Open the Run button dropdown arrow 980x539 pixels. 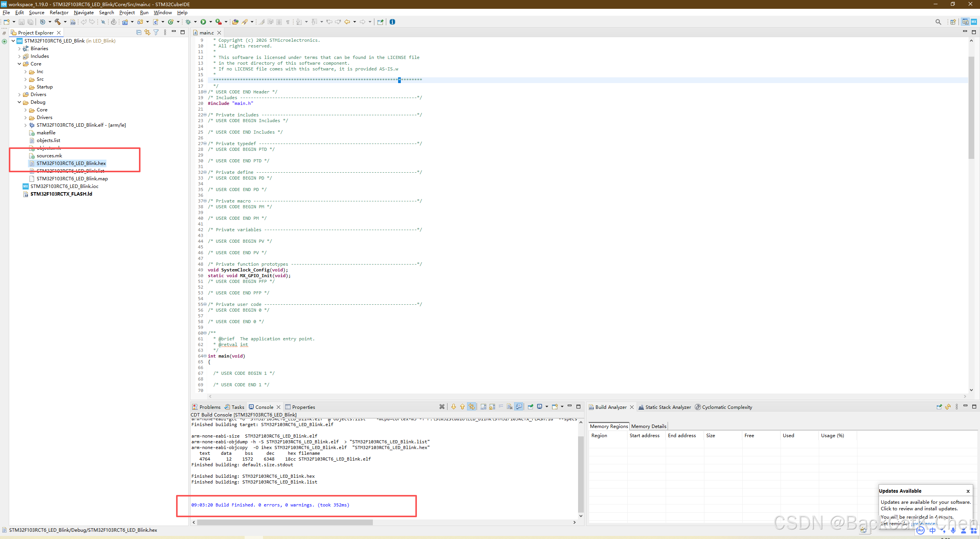(211, 22)
